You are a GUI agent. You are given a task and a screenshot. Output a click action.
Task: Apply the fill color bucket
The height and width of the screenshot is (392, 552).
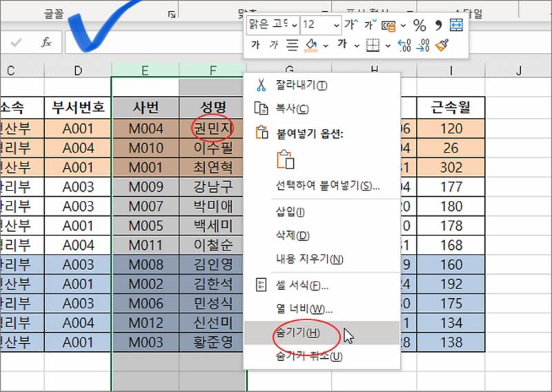[311, 46]
